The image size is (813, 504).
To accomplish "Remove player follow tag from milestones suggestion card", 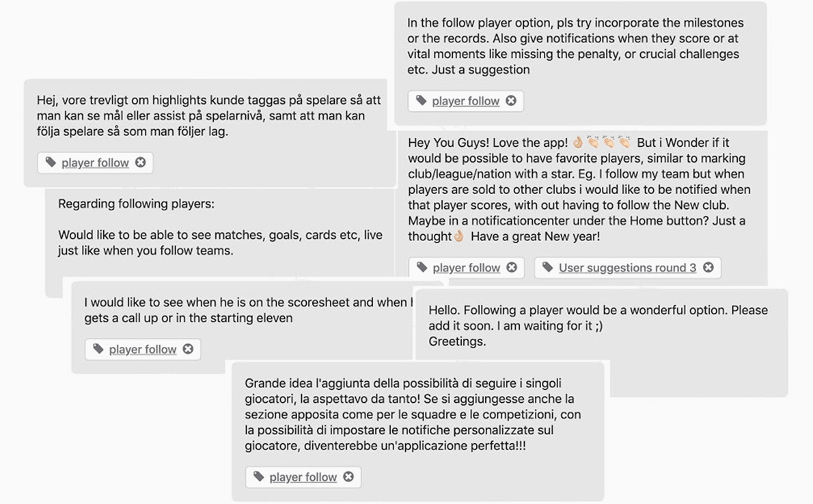I will click(x=511, y=101).
